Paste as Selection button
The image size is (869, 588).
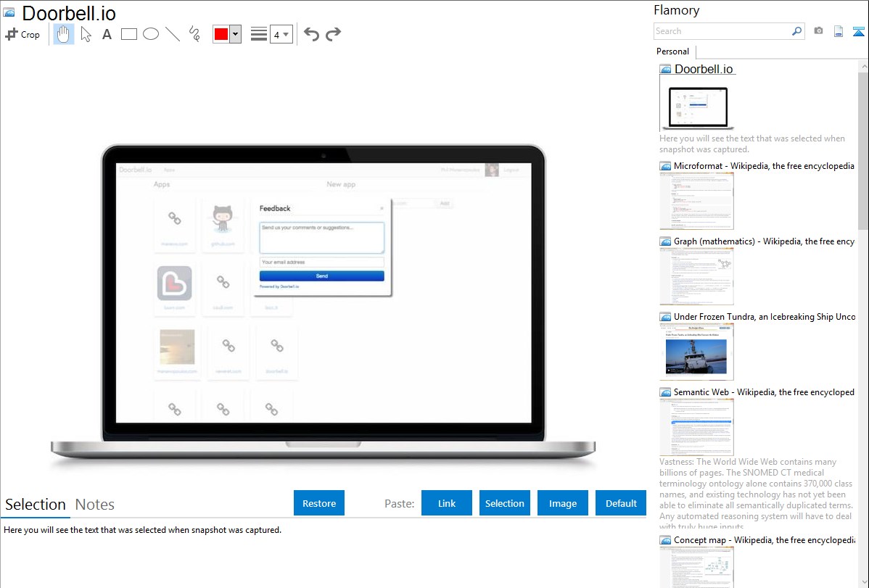(504, 503)
